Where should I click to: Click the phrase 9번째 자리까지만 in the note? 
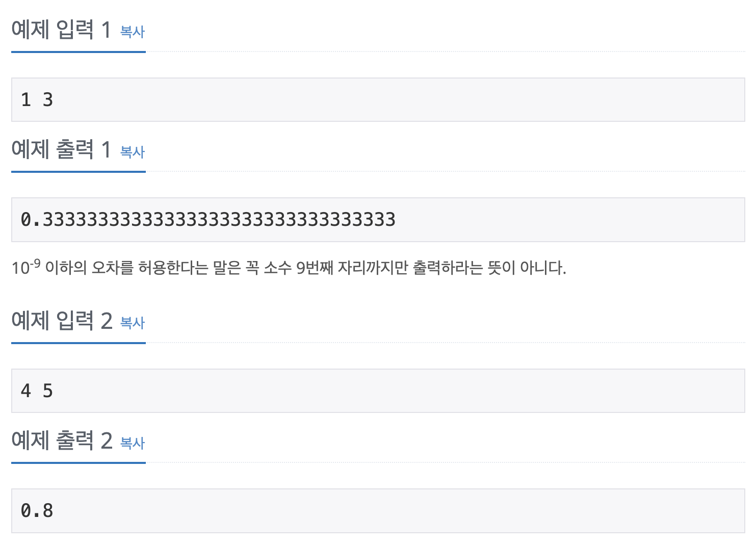[353, 267]
